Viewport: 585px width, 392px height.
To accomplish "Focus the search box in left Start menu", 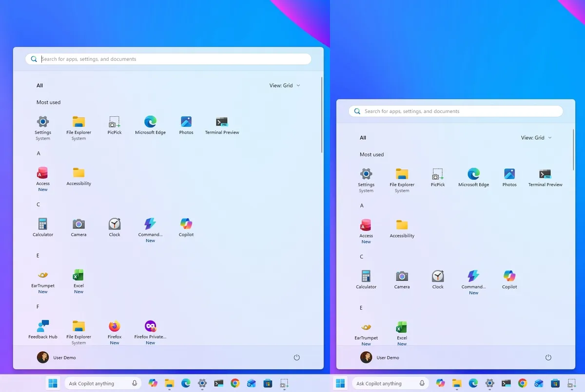I will tap(168, 59).
